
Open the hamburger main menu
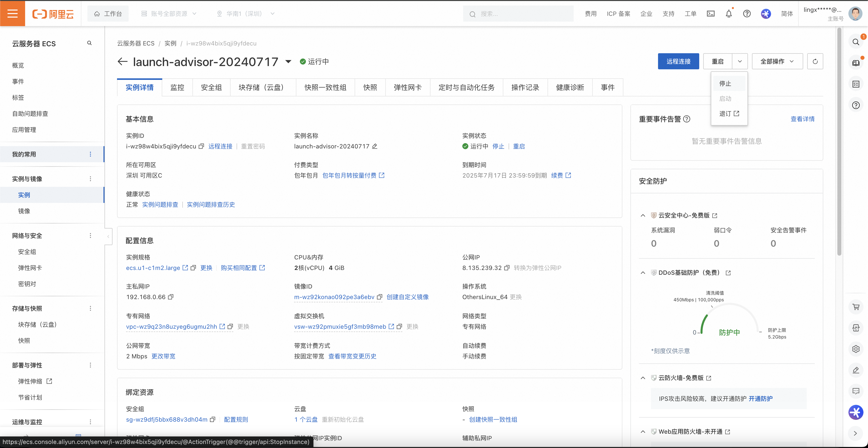13,14
